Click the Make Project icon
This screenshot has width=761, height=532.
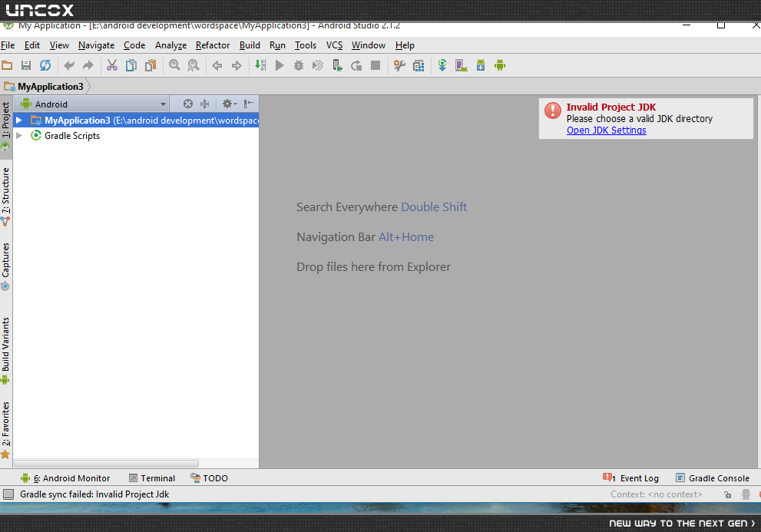pyautogui.click(x=260, y=65)
